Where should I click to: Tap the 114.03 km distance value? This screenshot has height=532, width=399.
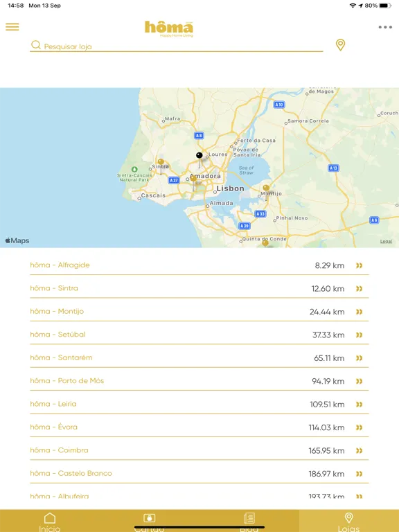pyautogui.click(x=326, y=427)
